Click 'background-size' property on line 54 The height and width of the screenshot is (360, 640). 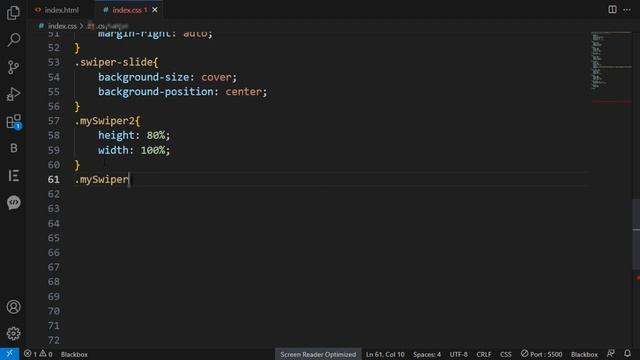coord(143,77)
